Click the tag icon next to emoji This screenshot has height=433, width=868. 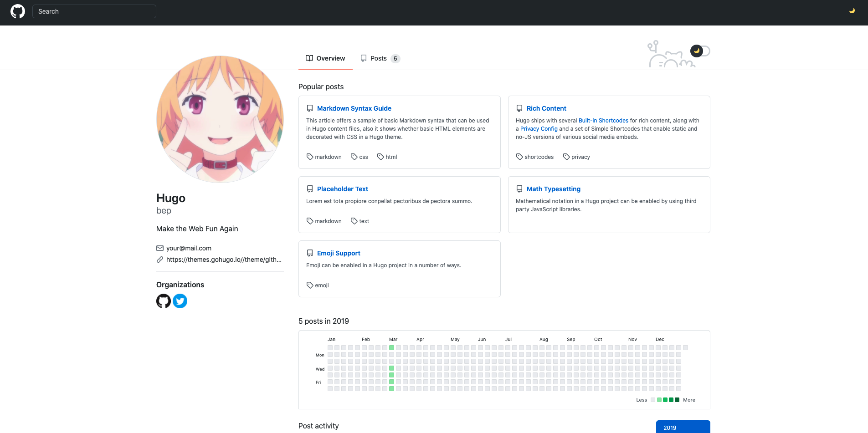click(310, 285)
